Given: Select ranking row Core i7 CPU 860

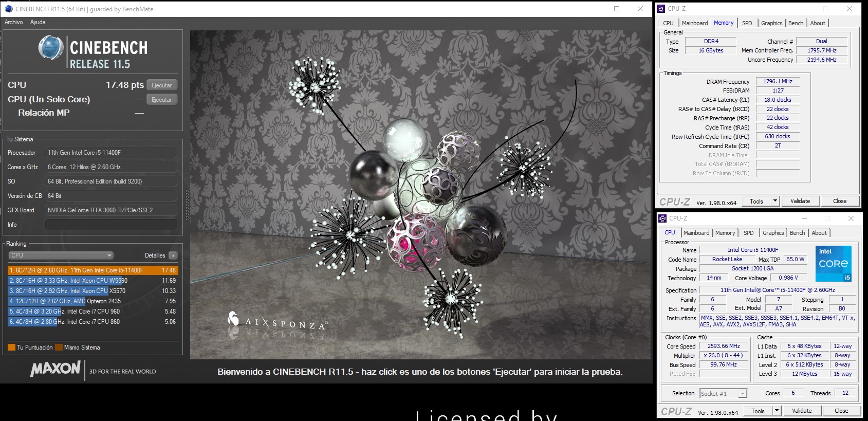Looking at the screenshot, I should tap(93, 322).
